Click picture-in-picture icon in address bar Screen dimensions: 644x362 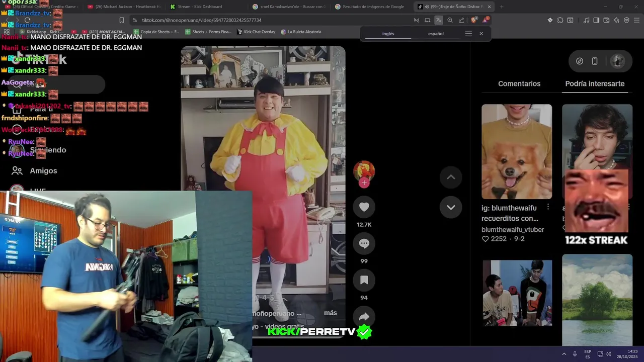coord(427,20)
